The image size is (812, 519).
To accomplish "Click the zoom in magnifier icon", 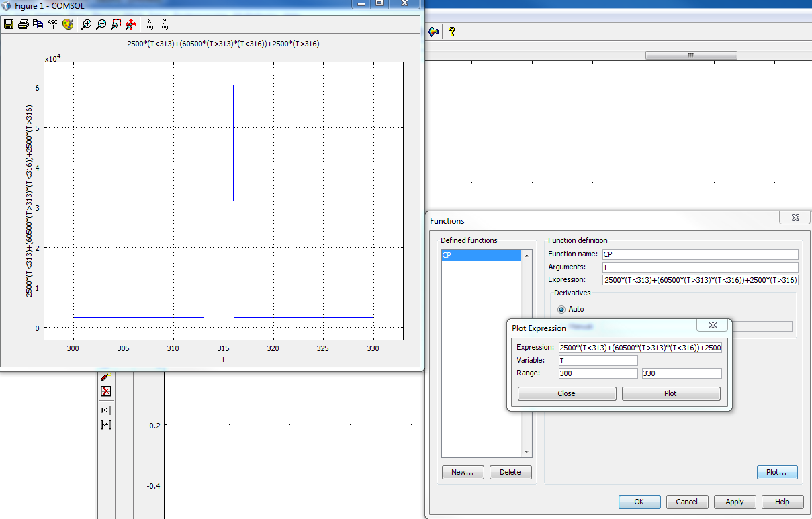I will pyautogui.click(x=87, y=24).
